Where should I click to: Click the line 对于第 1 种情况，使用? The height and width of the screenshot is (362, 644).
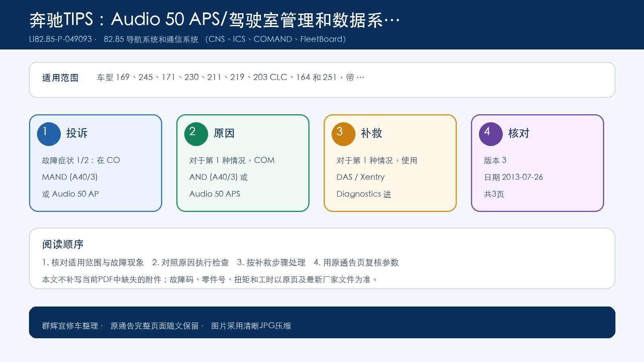[x=377, y=160]
